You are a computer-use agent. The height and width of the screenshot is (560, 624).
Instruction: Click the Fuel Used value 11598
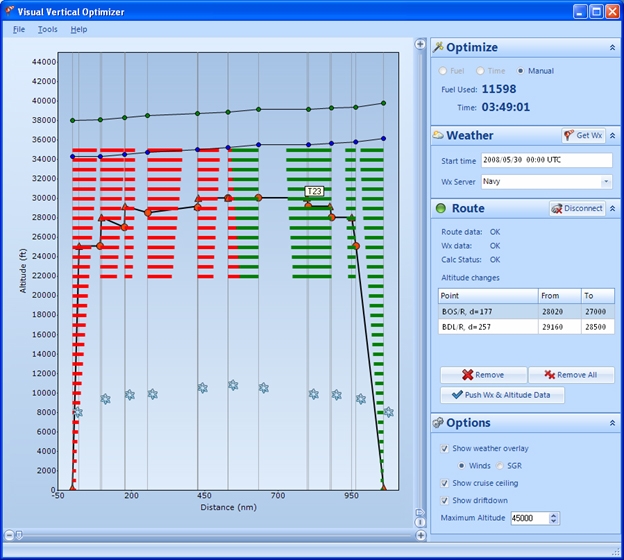[499, 89]
